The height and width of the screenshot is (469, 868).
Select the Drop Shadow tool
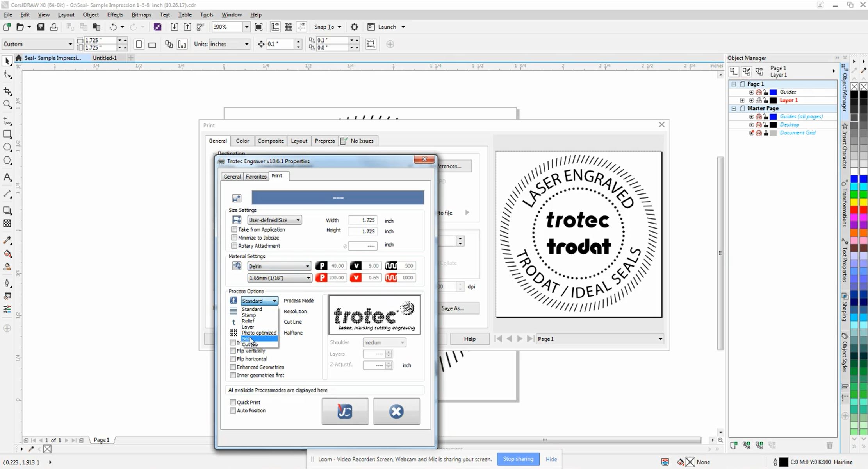(7, 210)
